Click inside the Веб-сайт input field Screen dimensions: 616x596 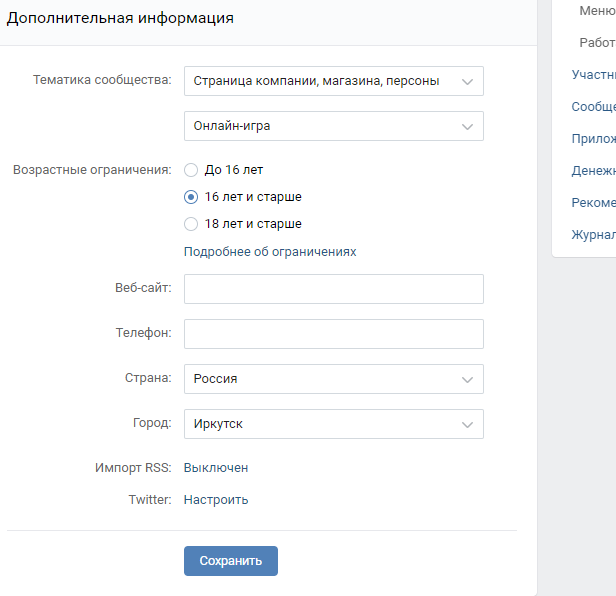pos(334,289)
